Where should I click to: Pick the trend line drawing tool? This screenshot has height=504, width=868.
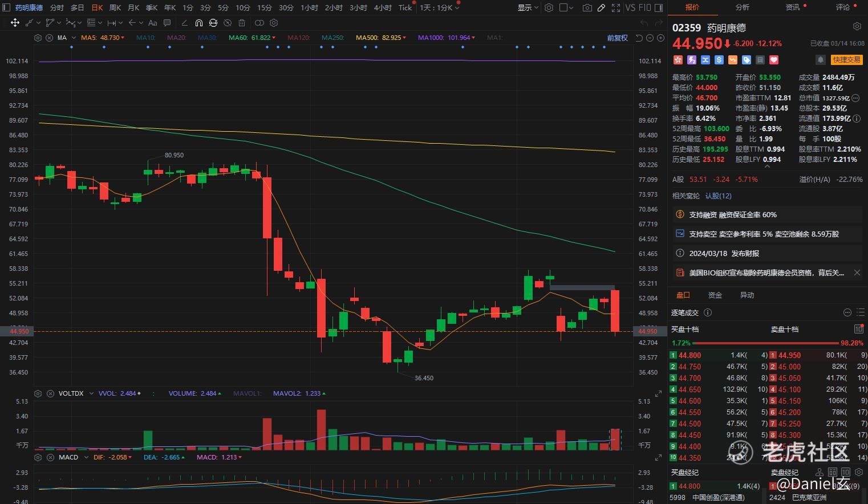[x=30, y=23]
